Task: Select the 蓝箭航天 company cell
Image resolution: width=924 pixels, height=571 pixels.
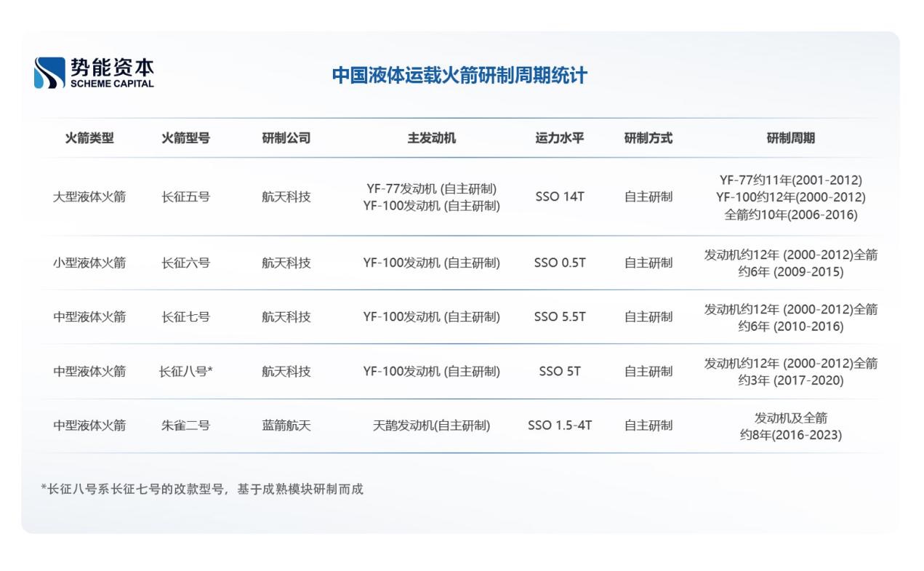Action: coord(286,426)
